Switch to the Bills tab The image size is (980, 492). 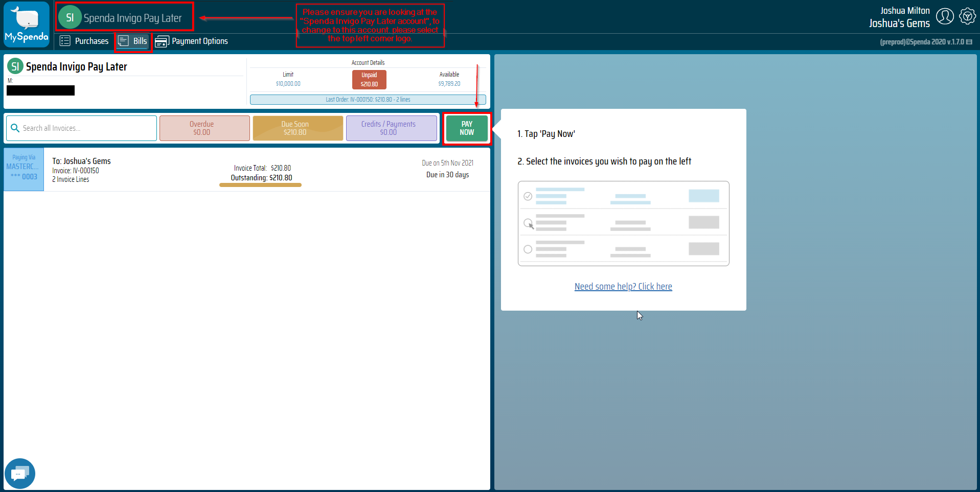click(x=133, y=41)
